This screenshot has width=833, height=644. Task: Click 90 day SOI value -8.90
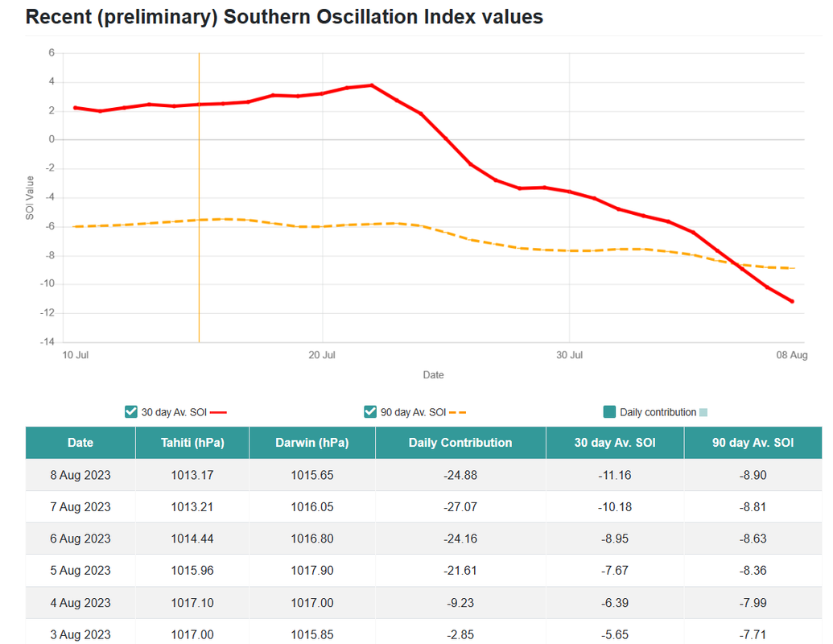pos(753,475)
